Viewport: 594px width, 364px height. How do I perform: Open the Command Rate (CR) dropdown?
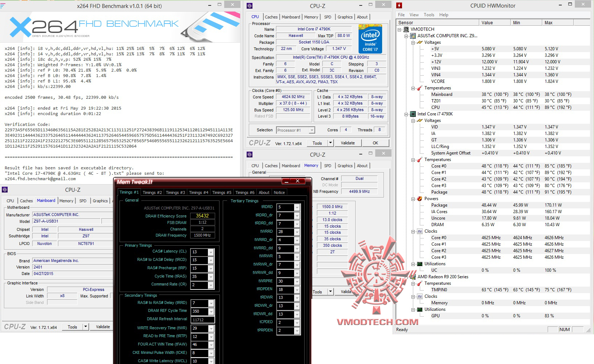click(x=211, y=285)
